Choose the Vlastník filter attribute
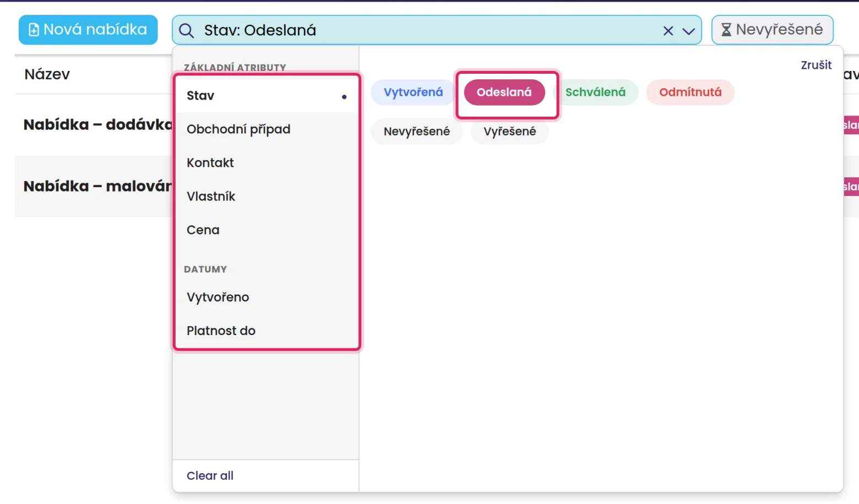 pyautogui.click(x=267, y=196)
